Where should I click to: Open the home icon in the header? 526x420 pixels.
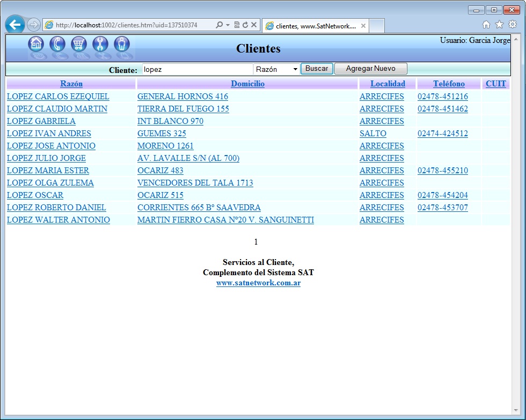coord(36,44)
